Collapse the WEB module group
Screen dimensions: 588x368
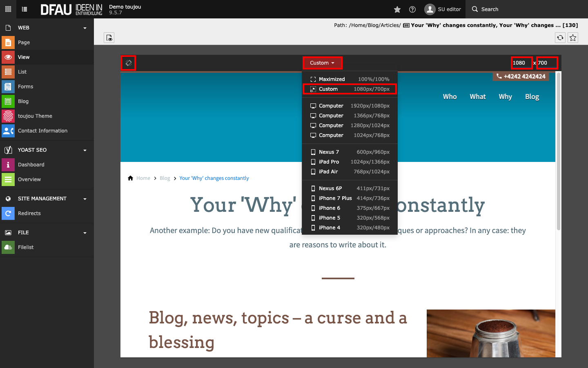85,28
